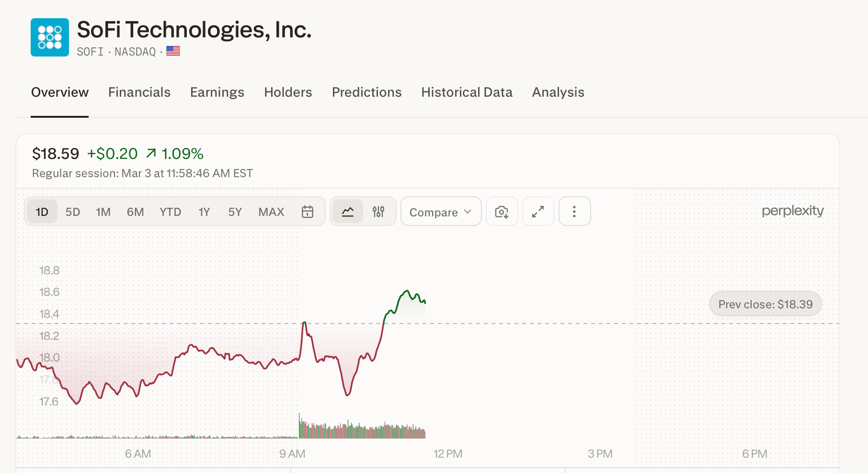868x473 pixels.
Task: Click the perplexity watermark link
Action: pyautogui.click(x=793, y=211)
